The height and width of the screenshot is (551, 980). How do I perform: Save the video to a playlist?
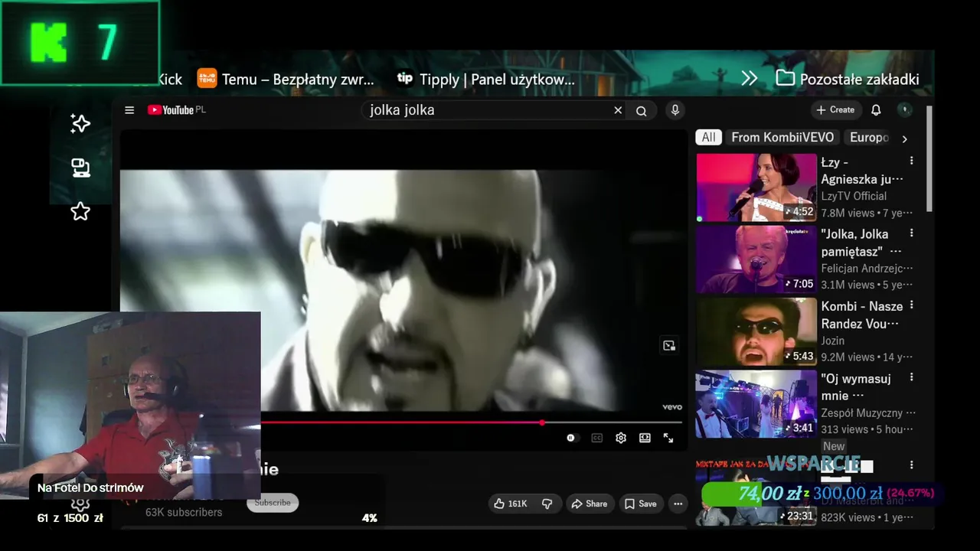(x=640, y=504)
